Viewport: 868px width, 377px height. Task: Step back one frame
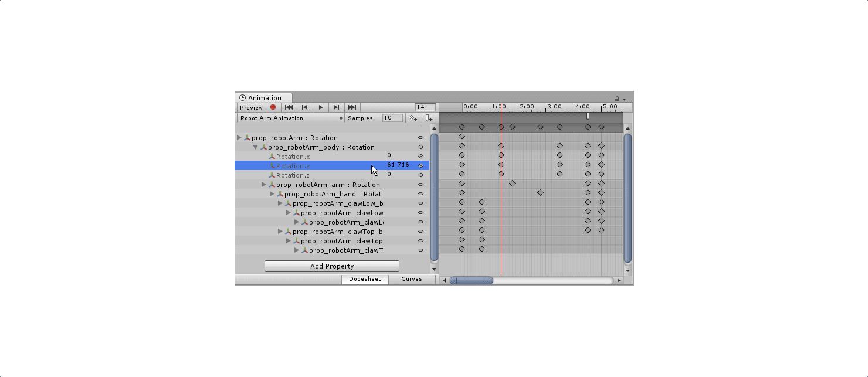[x=304, y=107]
